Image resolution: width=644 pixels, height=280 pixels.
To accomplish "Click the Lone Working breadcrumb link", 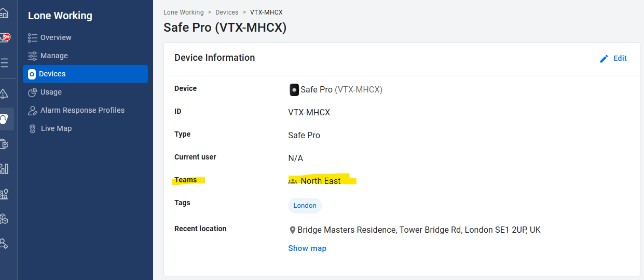I will [x=184, y=12].
